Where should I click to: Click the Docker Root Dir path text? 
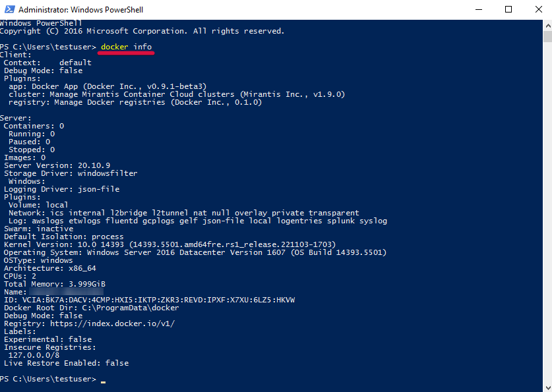pos(131,308)
